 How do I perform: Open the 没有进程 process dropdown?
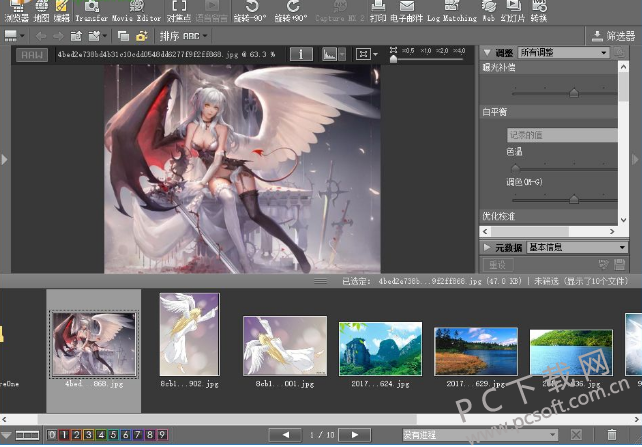point(480,434)
